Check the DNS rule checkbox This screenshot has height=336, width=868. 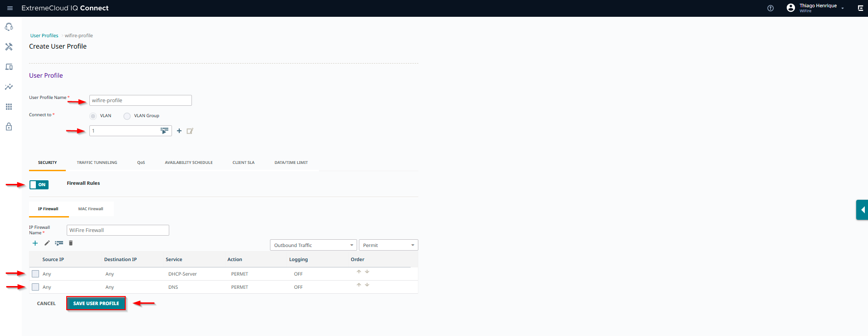[35, 287]
